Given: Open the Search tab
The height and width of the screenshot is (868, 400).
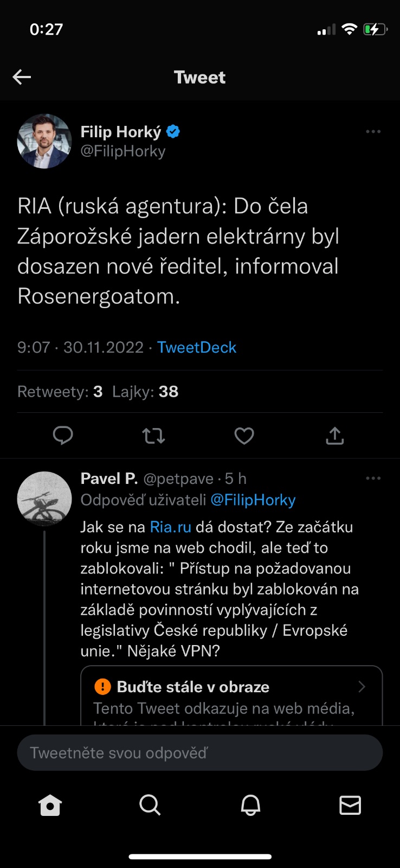Looking at the screenshot, I should point(150,806).
